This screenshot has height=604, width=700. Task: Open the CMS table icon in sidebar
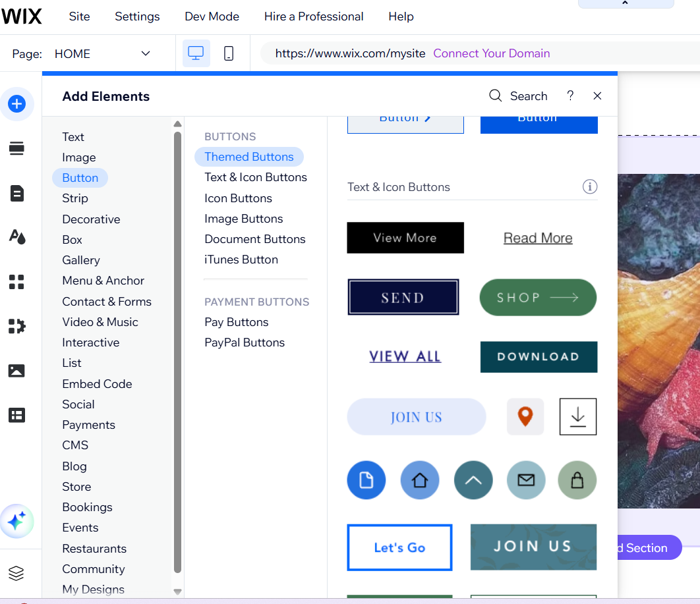click(x=17, y=416)
